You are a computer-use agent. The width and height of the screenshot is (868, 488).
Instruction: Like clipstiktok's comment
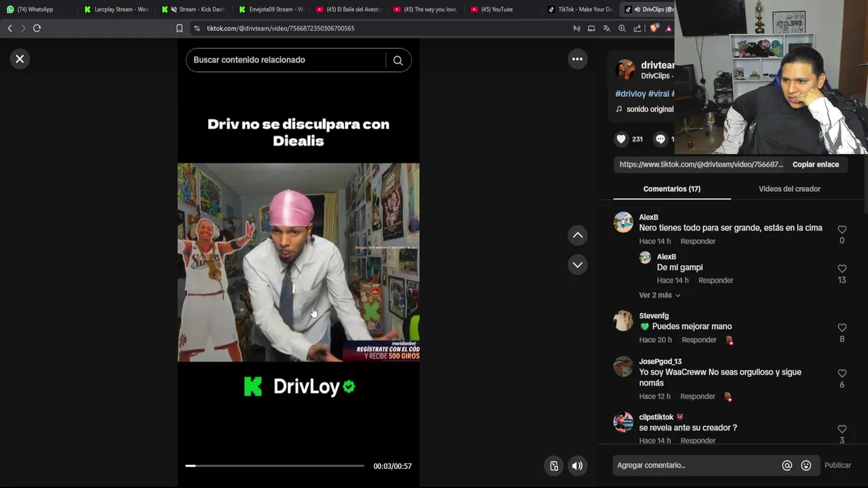[x=842, y=428]
